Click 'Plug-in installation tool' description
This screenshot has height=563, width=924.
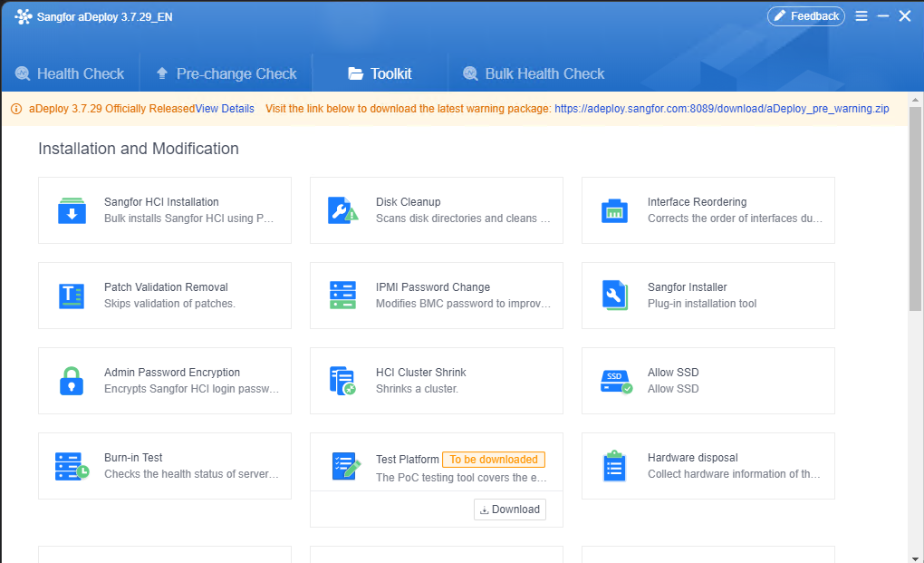[702, 304]
